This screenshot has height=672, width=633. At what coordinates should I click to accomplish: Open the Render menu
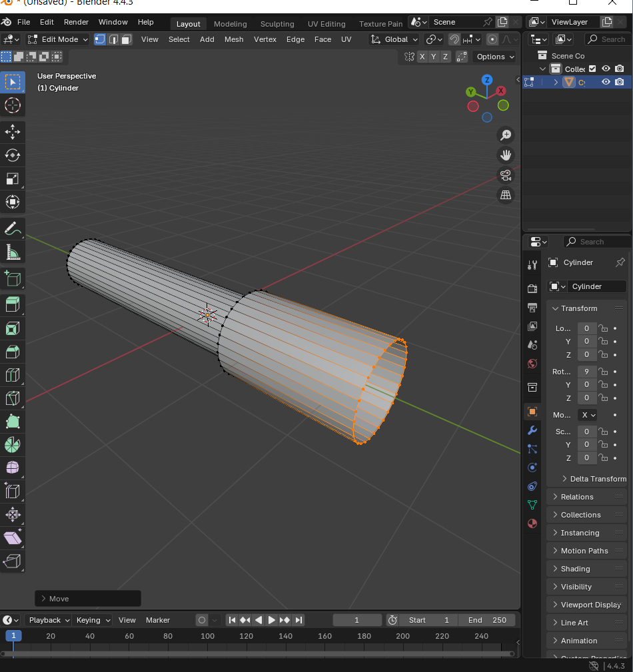pyautogui.click(x=76, y=22)
